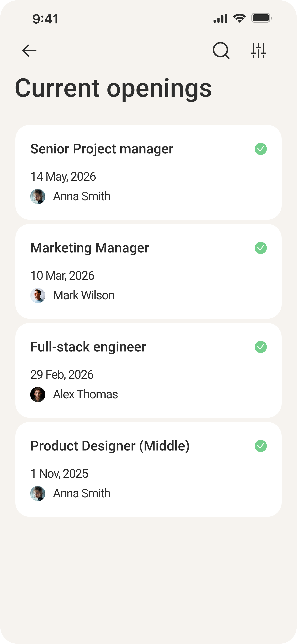Toggle green check on Senior Project manager
The image size is (297, 644).
[261, 149]
